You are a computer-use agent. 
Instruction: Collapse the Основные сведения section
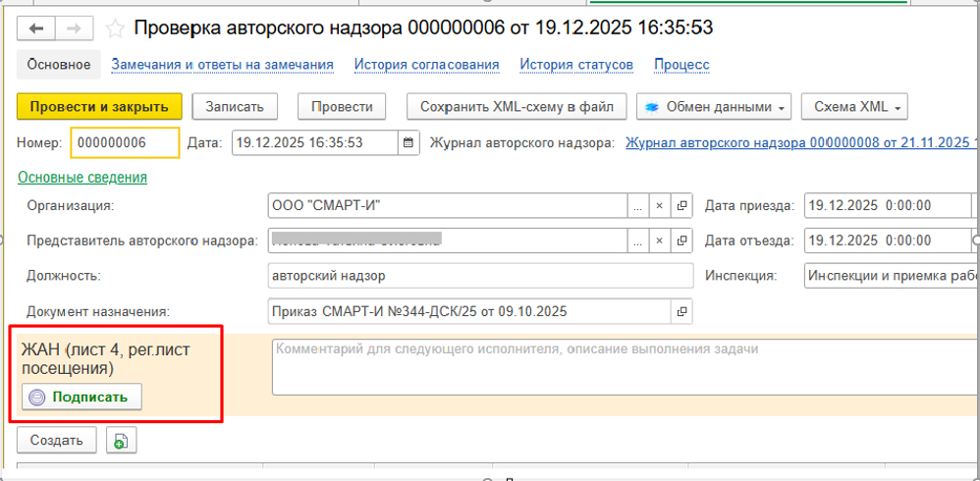pos(82,178)
